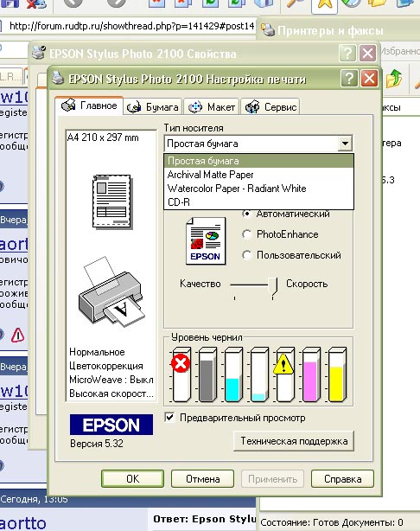Select the Пользовательский mode radio button

(247, 255)
